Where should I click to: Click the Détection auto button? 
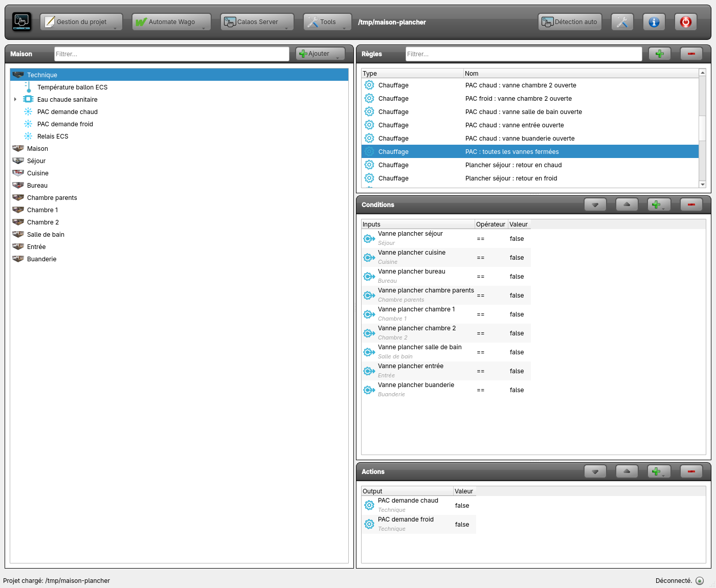(x=570, y=22)
